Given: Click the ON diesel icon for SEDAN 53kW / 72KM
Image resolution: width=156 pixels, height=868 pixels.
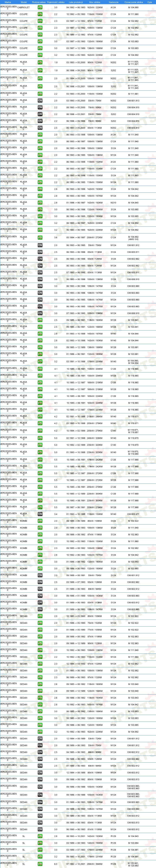Looking at the screenshot, I should pyautogui.click(x=40, y=739).
